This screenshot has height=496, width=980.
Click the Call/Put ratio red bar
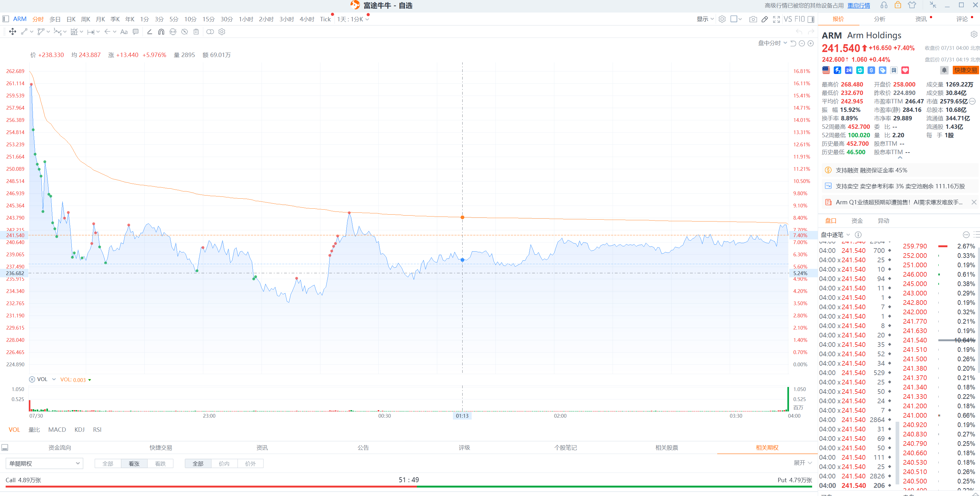(x=211, y=487)
